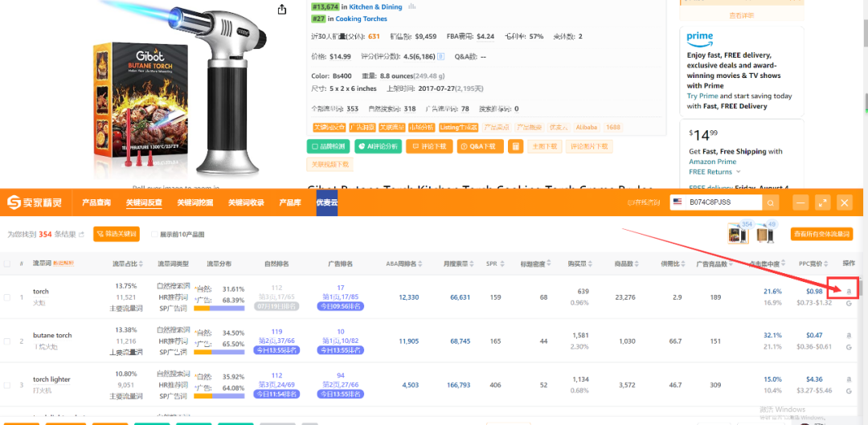Click the 评论图片下载 button
Image resolution: width=868 pixels, height=425 pixels.
pos(589,147)
